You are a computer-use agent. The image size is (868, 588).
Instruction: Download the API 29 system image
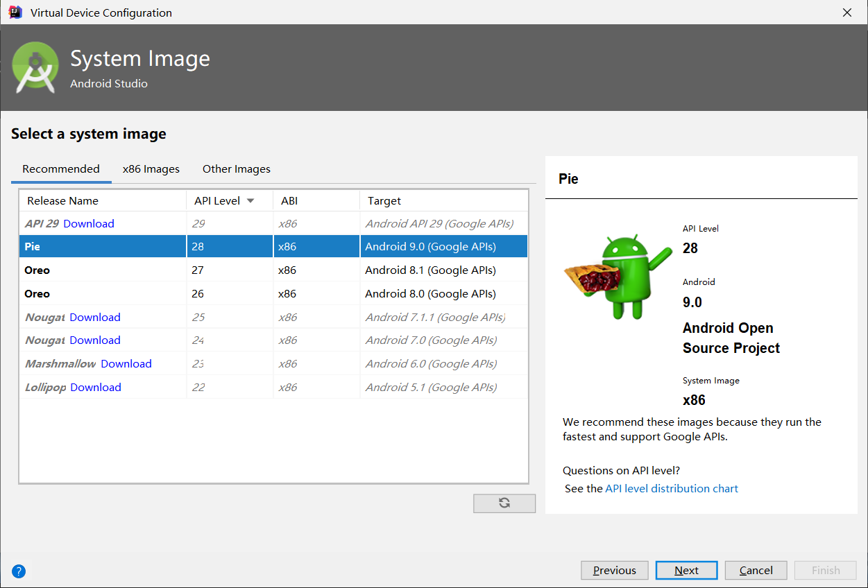coord(89,223)
